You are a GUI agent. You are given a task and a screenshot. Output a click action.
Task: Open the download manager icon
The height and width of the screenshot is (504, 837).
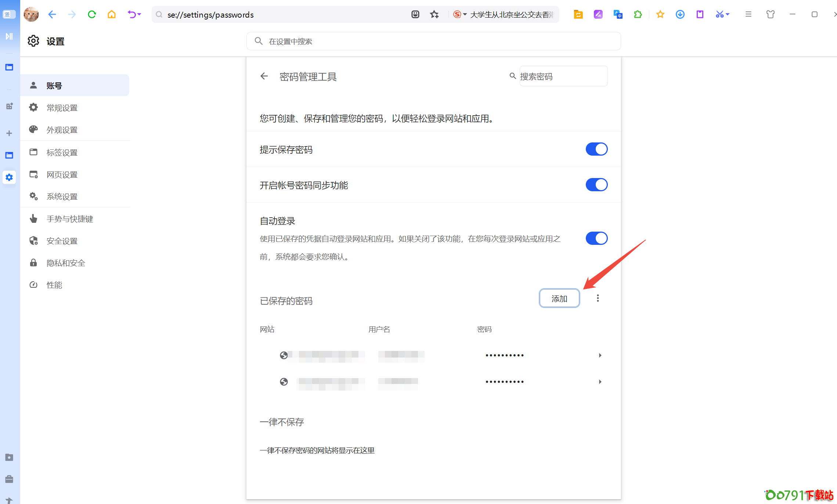[680, 14]
